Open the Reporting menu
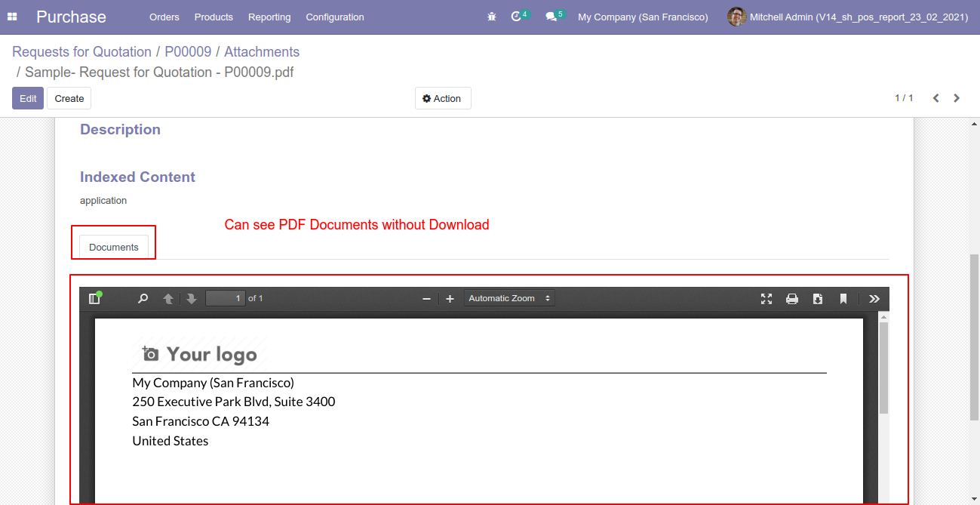 (x=269, y=17)
